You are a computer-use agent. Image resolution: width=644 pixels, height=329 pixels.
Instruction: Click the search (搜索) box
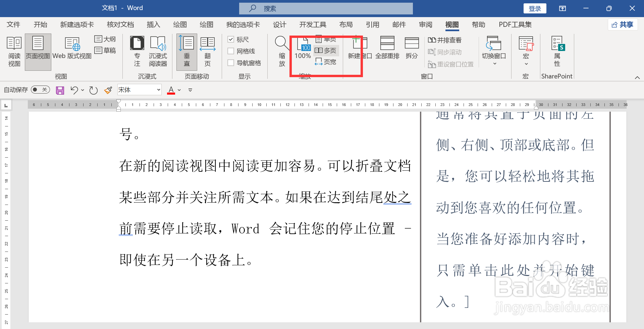click(x=326, y=8)
